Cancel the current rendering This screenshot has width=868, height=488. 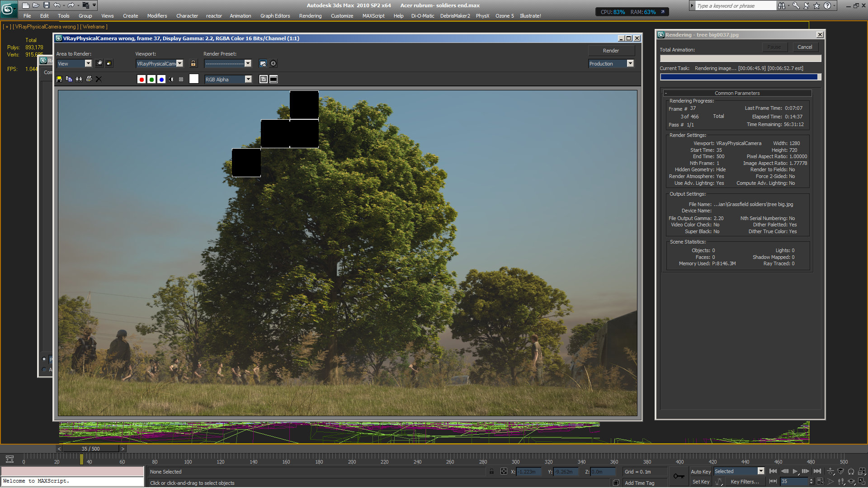pyautogui.click(x=804, y=47)
